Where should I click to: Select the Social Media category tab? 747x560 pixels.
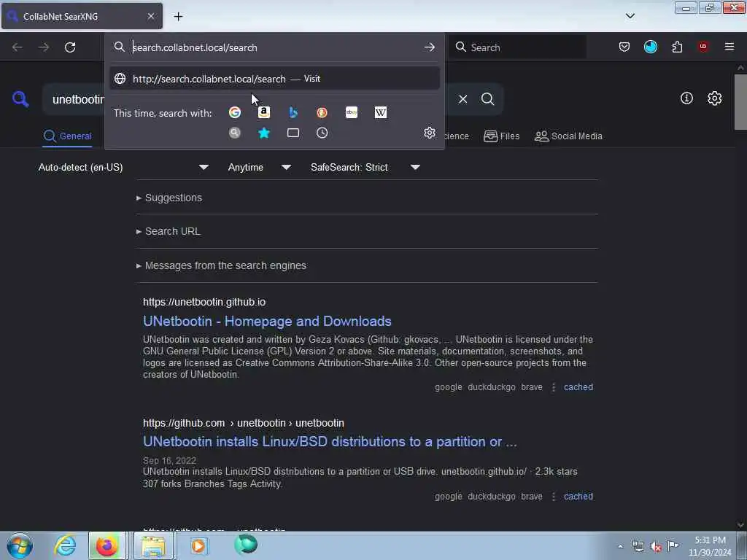click(x=568, y=136)
